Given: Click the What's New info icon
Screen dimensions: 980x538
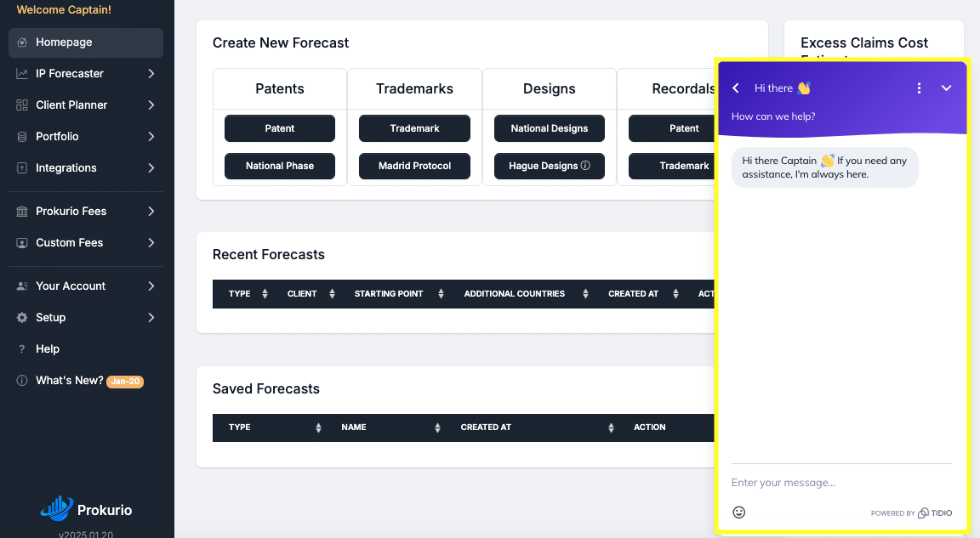Looking at the screenshot, I should point(22,381).
